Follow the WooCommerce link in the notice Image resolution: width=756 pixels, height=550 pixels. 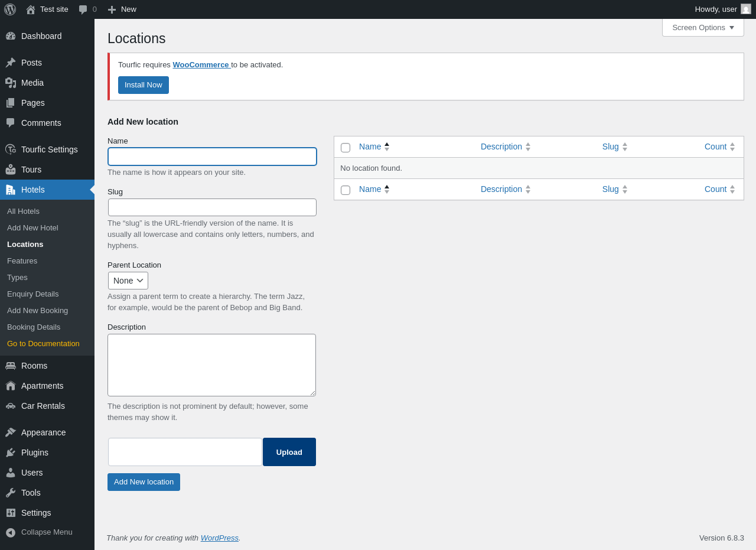[x=201, y=64]
